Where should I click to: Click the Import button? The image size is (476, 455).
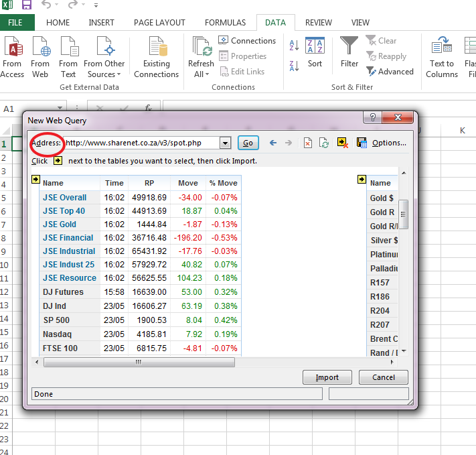[x=327, y=377]
